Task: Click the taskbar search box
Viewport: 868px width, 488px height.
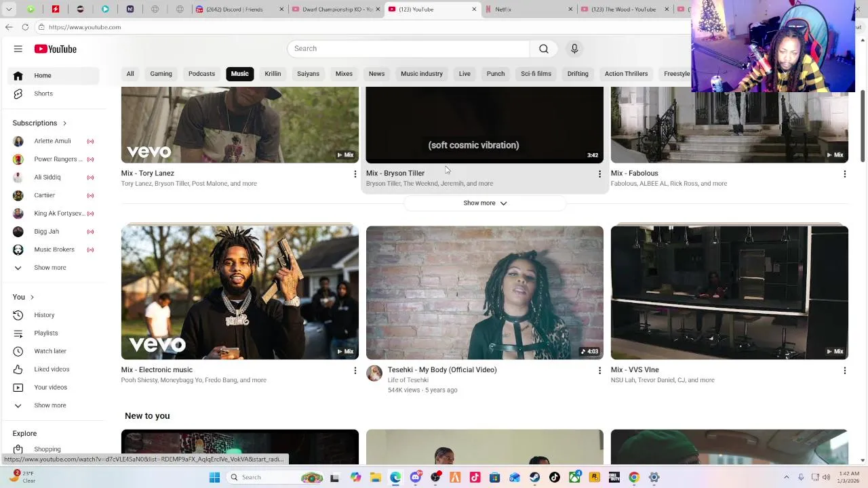Action: click(276, 478)
